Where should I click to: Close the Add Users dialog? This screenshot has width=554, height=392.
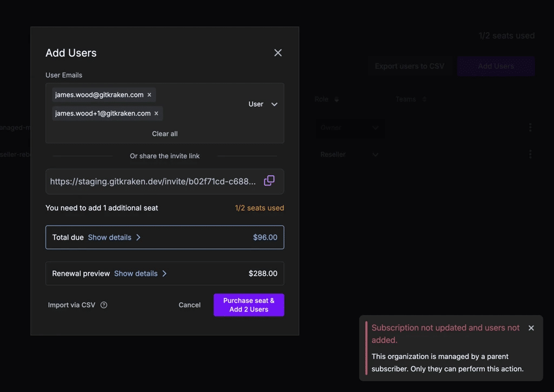pyautogui.click(x=278, y=53)
